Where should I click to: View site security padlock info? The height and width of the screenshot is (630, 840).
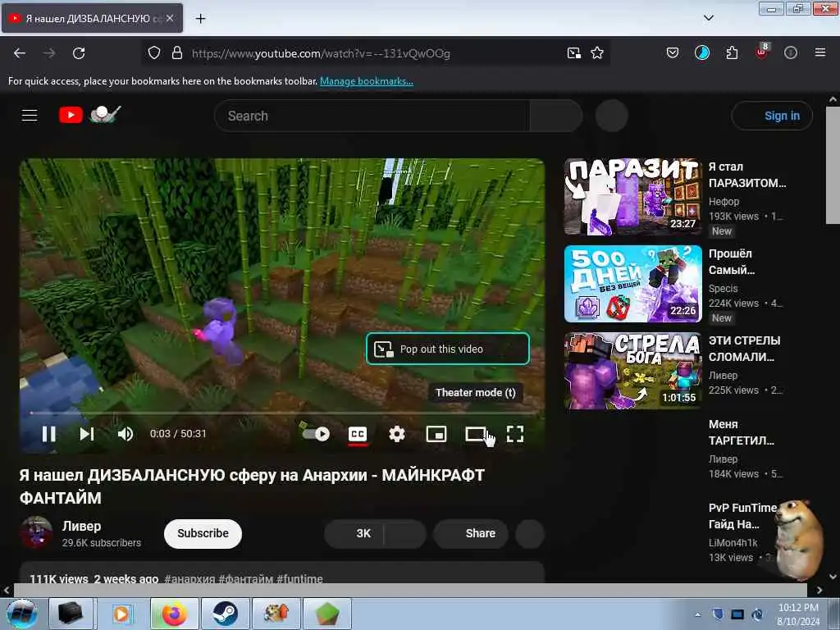coord(177,53)
